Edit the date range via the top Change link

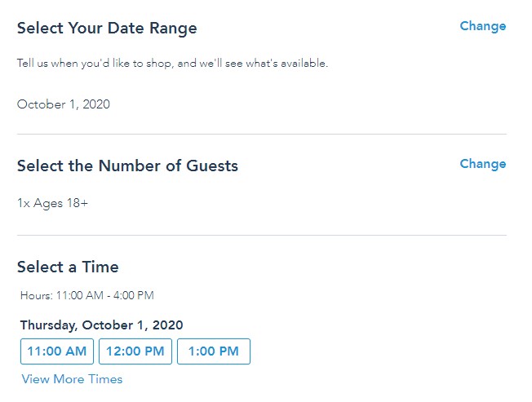pos(482,26)
